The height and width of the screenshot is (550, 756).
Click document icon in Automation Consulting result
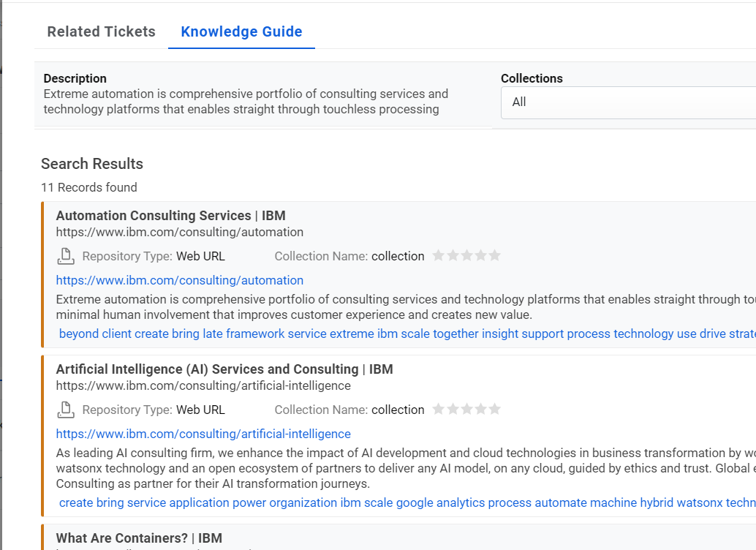coord(66,256)
